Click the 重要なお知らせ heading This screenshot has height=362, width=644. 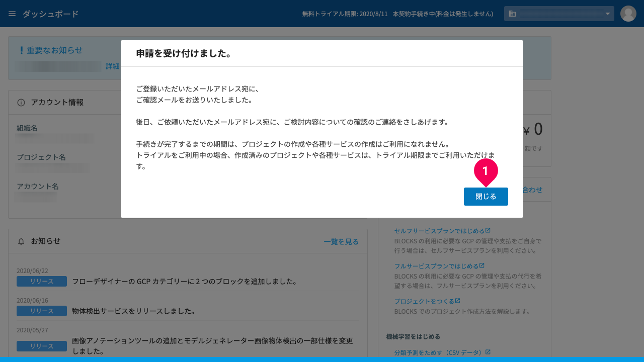[x=55, y=50]
